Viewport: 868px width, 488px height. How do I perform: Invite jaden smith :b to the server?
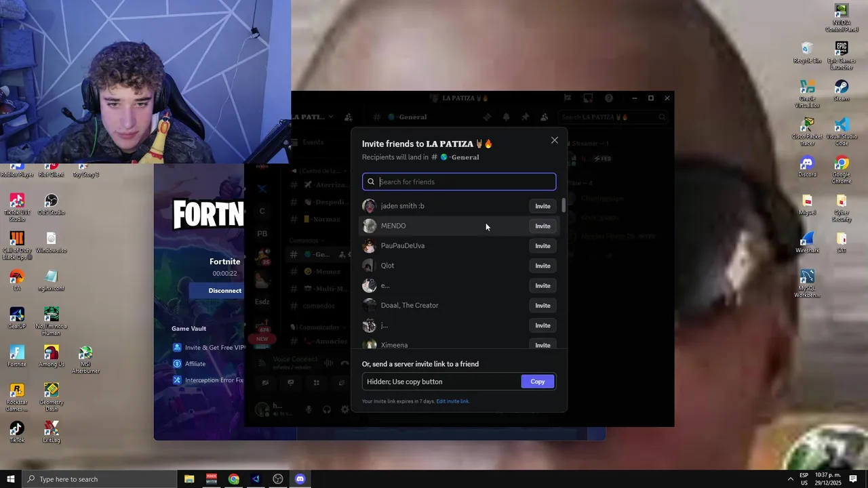tap(542, 206)
